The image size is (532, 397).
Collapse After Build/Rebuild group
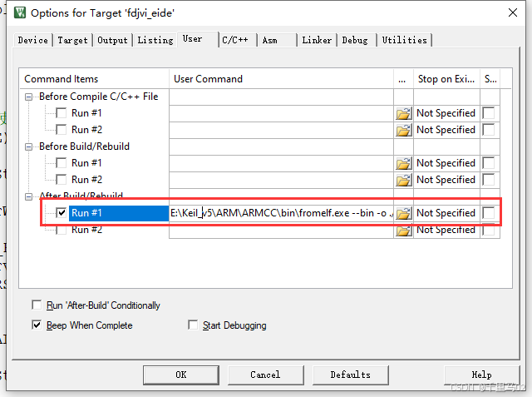click(28, 196)
